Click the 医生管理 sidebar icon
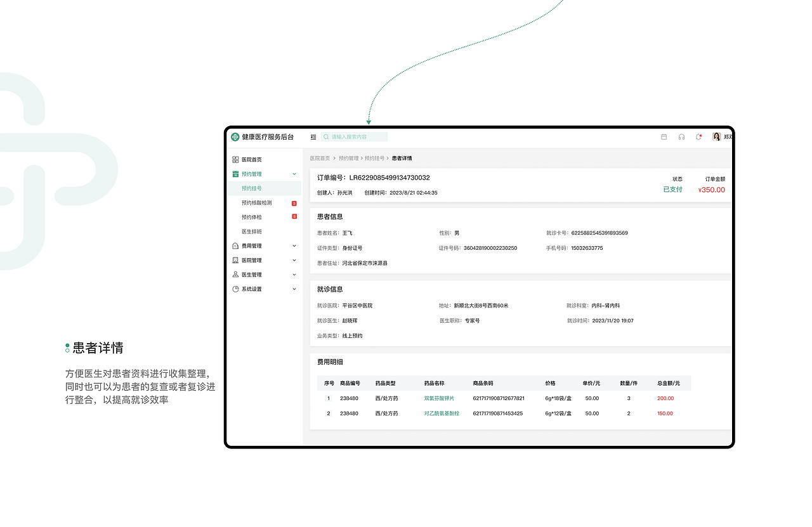The image size is (812, 527). point(235,274)
